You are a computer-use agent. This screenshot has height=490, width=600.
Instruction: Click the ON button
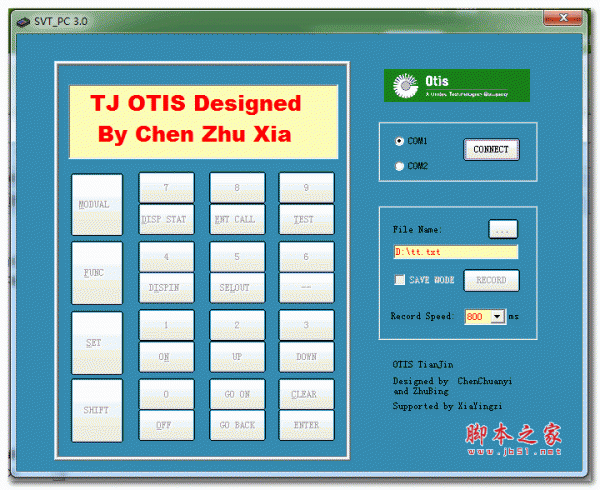(166, 357)
